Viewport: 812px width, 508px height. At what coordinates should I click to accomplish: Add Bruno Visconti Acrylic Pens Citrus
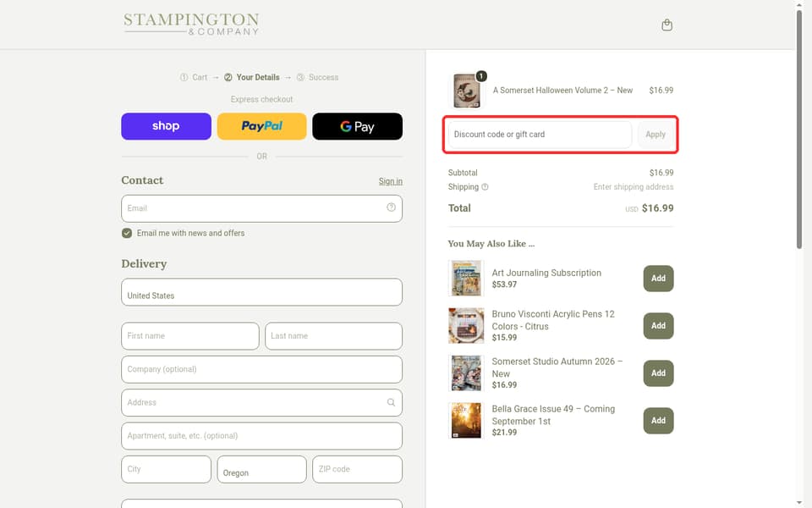pyautogui.click(x=658, y=325)
